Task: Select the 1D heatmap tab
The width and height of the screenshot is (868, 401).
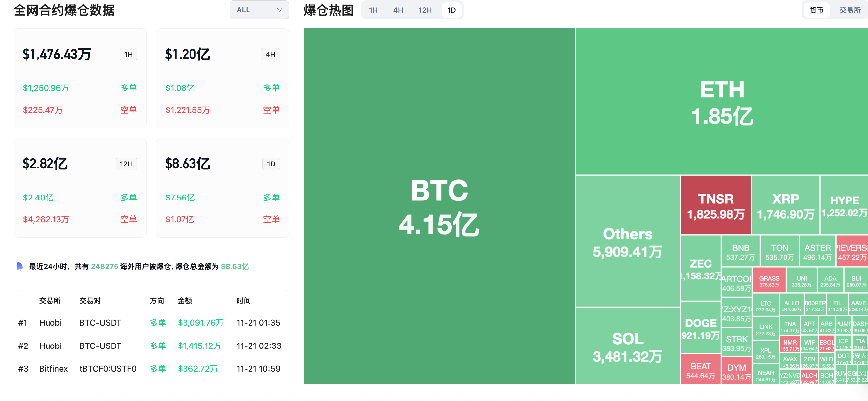Action: (451, 10)
